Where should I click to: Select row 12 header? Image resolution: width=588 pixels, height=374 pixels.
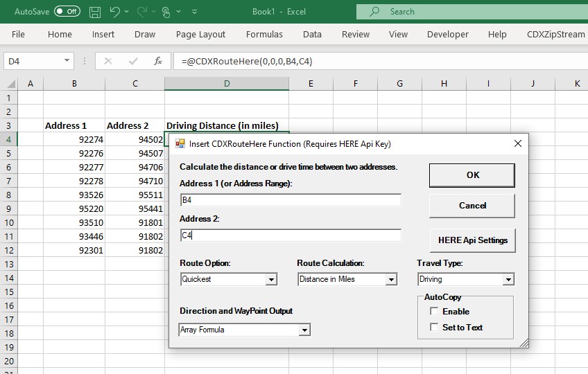(x=8, y=250)
